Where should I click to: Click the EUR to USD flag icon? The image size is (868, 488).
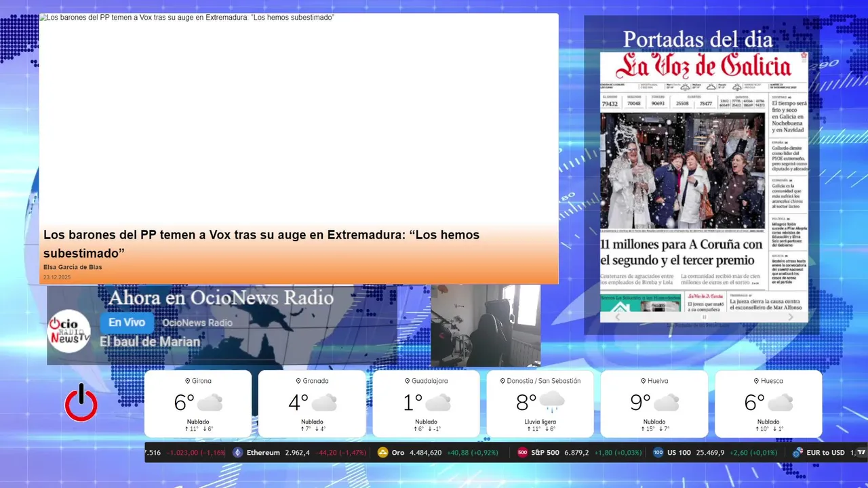(797, 452)
